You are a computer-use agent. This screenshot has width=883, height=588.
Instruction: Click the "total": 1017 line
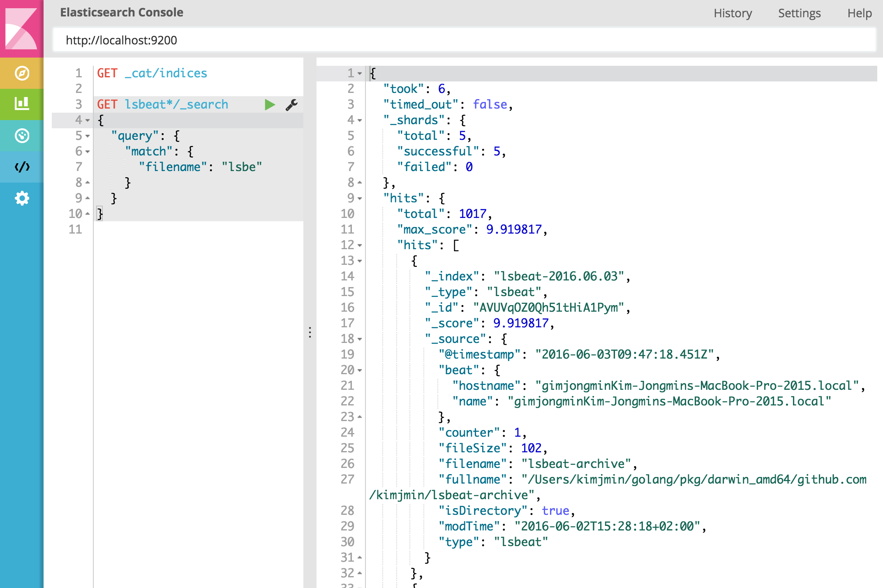(444, 214)
